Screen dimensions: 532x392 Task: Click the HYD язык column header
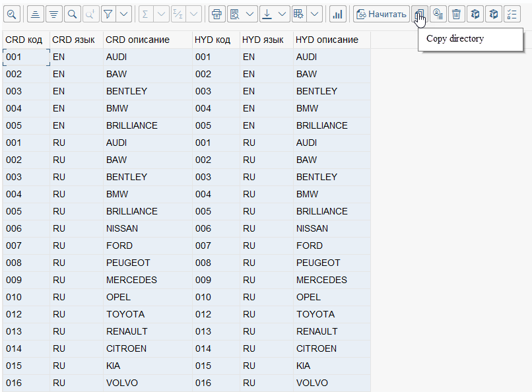267,40
